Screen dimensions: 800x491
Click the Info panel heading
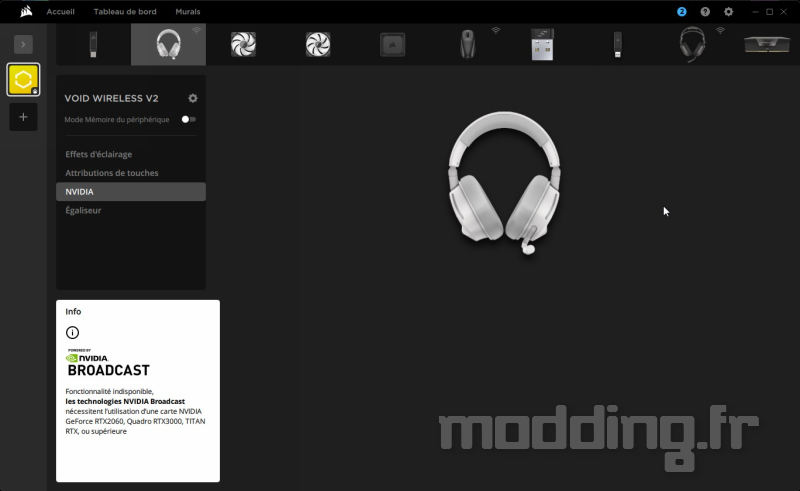click(73, 311)
